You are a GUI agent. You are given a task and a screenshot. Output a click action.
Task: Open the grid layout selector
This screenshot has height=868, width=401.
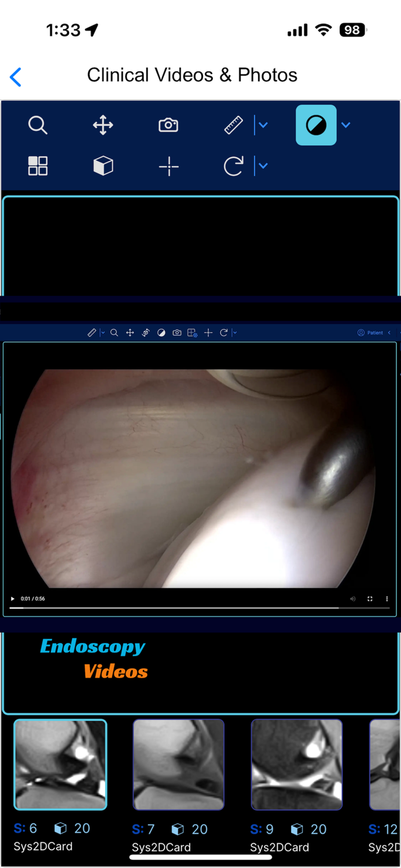[38, 166]
